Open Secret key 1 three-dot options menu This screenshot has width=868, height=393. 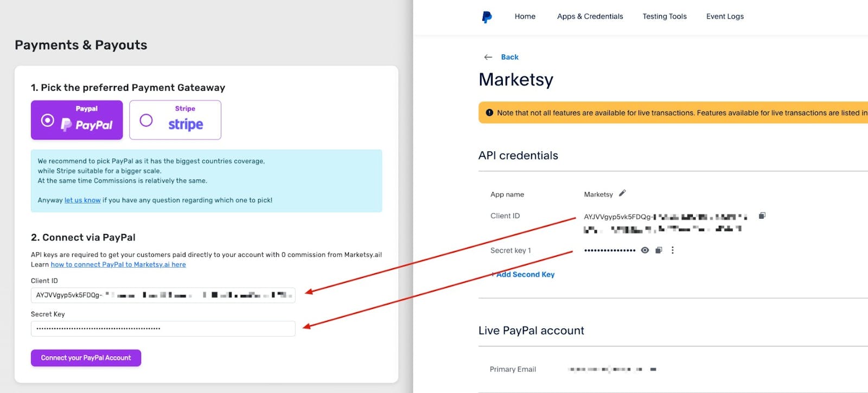[x=673, y=250]
